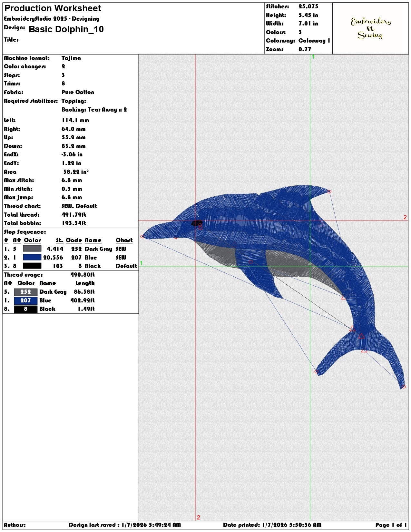Click the Thread chart value 'SEW, Default'

point(79,206)
